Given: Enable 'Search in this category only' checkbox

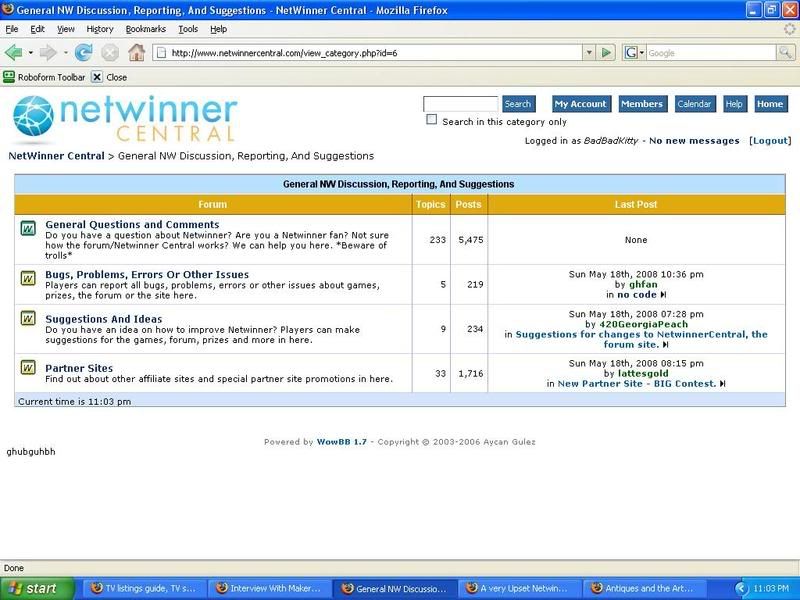Looking at the screenshot, I should tap(432, 119).
